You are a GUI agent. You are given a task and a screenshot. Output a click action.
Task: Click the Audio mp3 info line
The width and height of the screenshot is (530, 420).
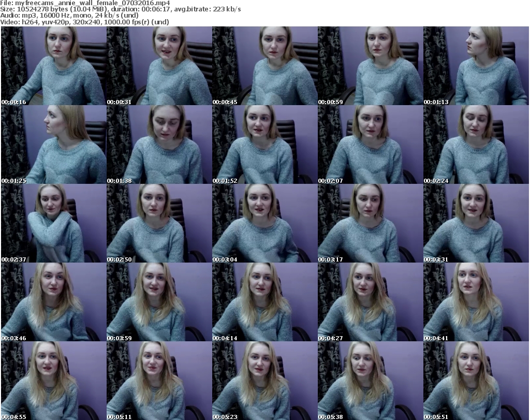click(69, 16)
